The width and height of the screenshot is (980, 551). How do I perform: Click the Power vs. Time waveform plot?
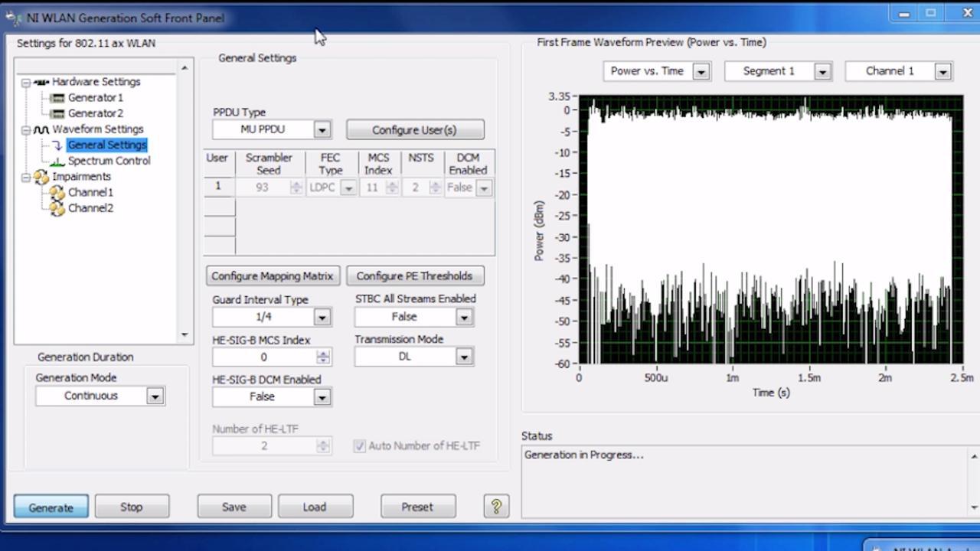pos(770,230)
